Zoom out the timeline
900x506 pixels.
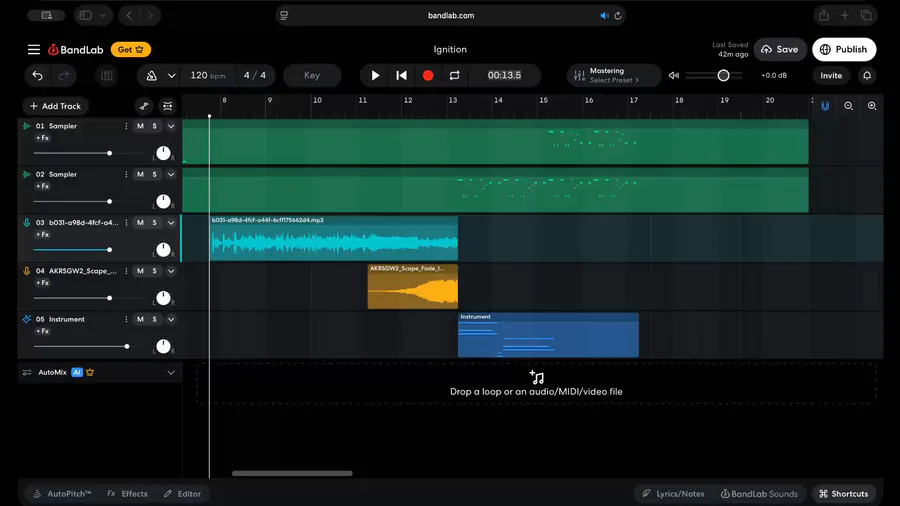pos(848,106)
